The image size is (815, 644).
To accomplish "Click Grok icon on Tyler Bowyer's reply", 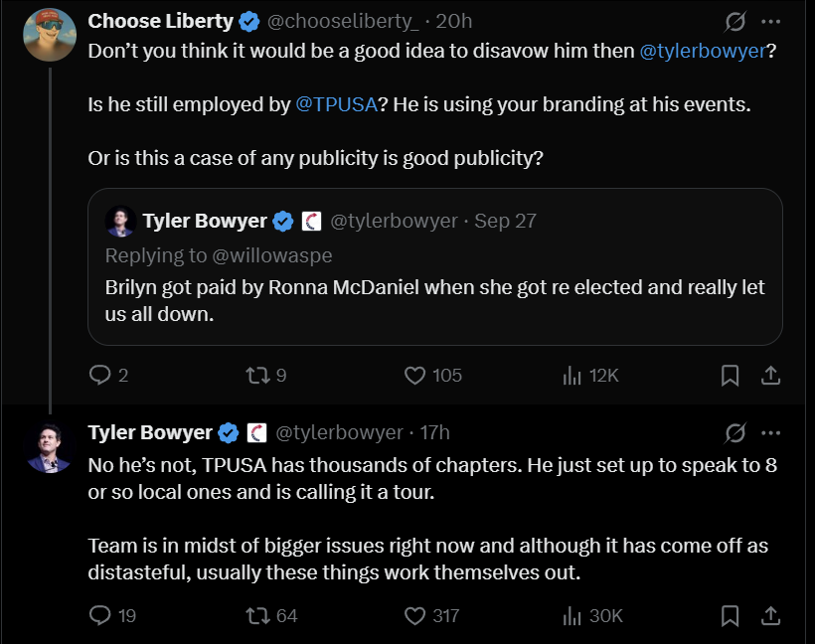I will point(735,432).
